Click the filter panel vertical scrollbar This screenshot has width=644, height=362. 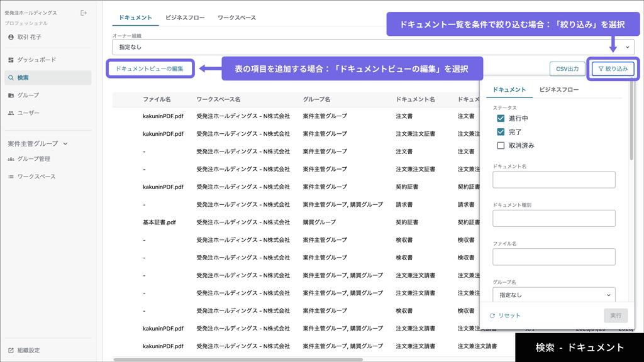631,120
